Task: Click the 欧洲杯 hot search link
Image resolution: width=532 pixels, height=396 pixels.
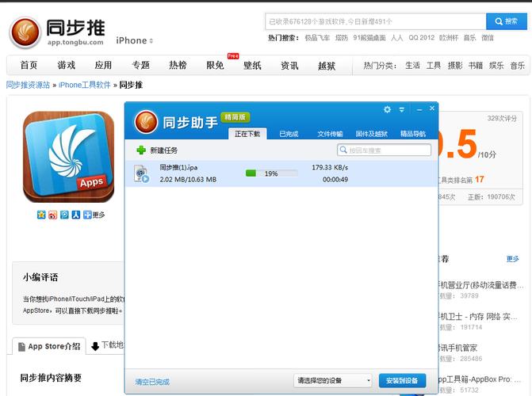Action: 449,38
